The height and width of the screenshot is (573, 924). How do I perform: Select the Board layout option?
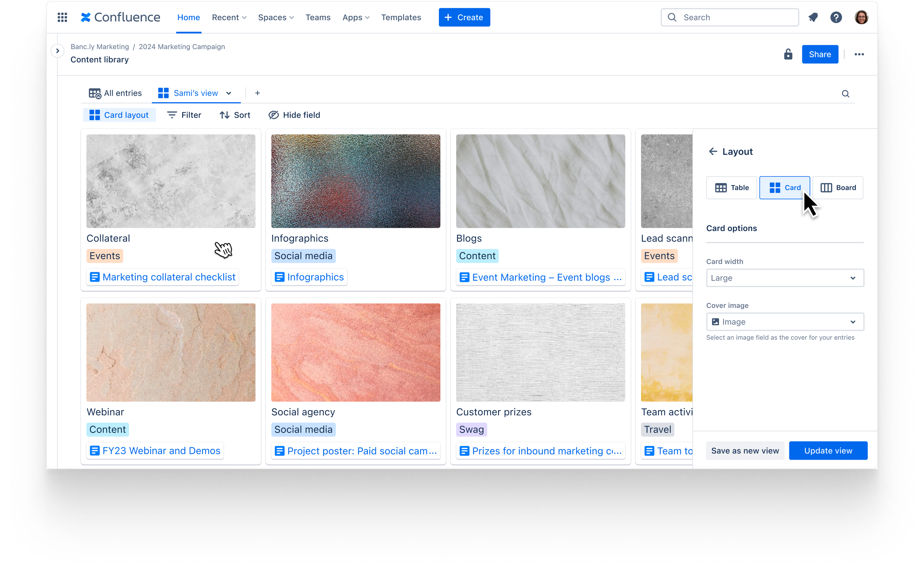coord(838,188)
